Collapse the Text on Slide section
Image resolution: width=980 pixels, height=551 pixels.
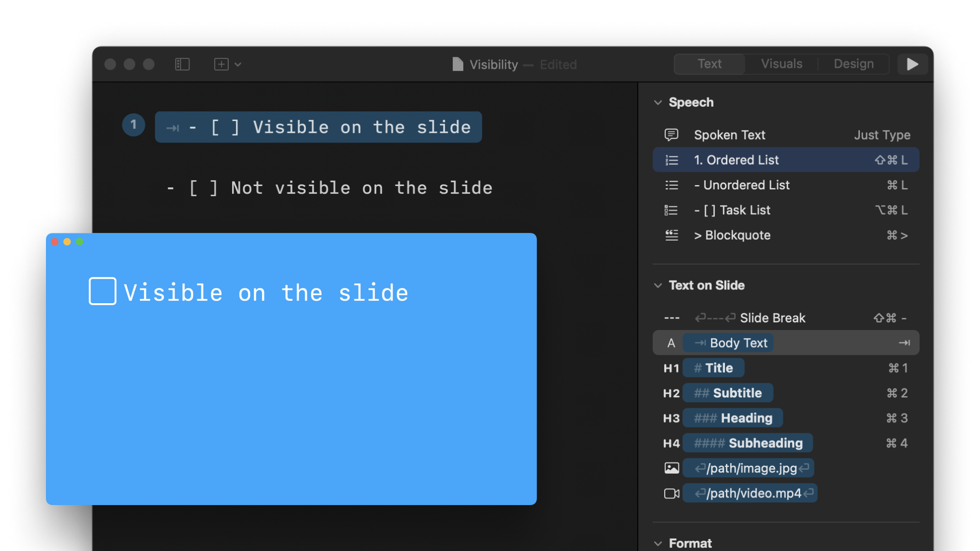click(x=658, y=286)
